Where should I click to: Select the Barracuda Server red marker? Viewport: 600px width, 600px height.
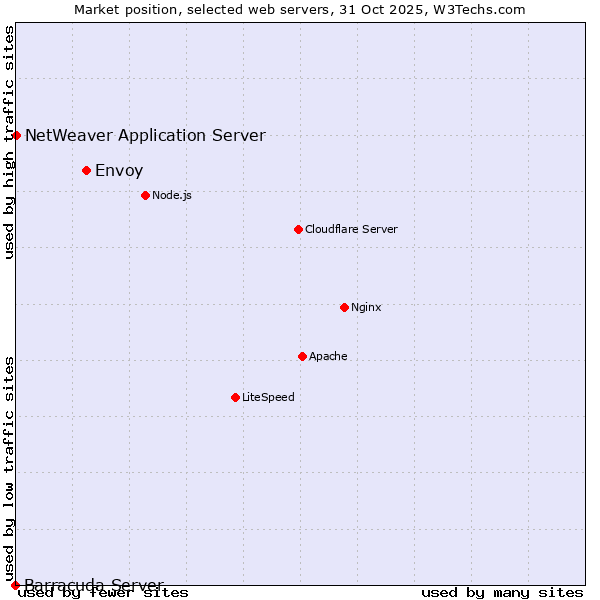click(x=15, y=584)
